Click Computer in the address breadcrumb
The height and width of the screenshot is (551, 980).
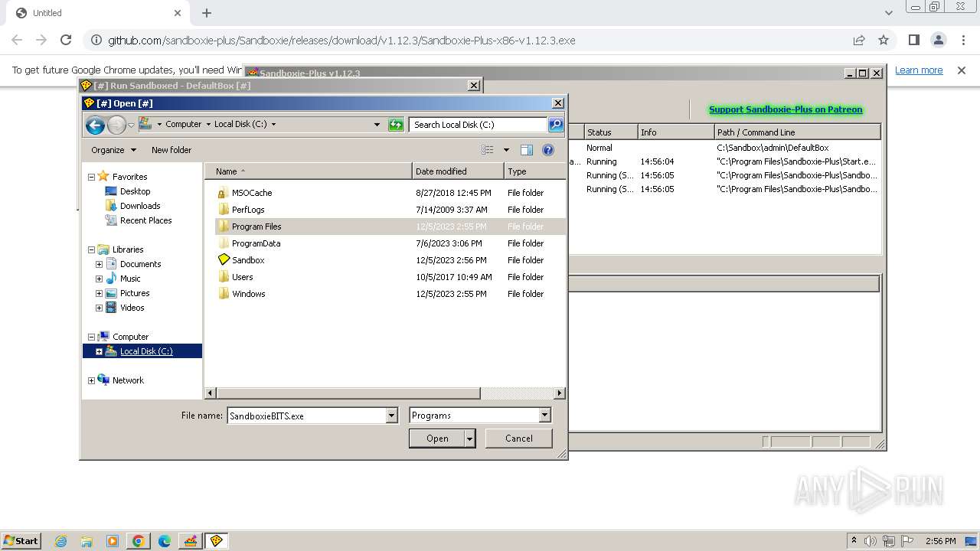click(183, 124)
